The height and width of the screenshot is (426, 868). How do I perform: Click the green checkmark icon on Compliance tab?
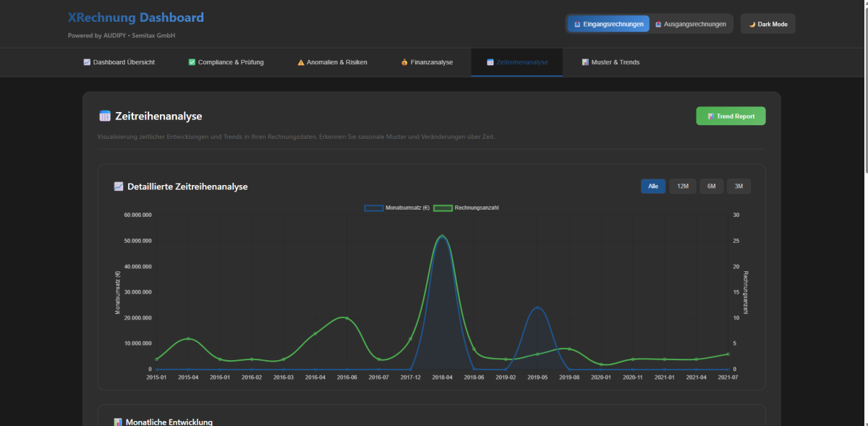click(192, 62)
